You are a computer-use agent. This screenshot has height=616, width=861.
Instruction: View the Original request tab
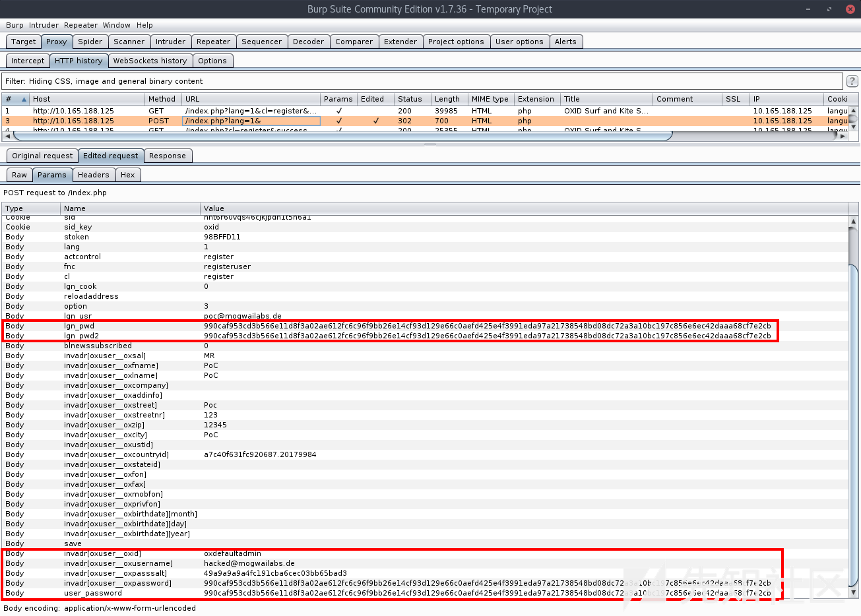43,156
